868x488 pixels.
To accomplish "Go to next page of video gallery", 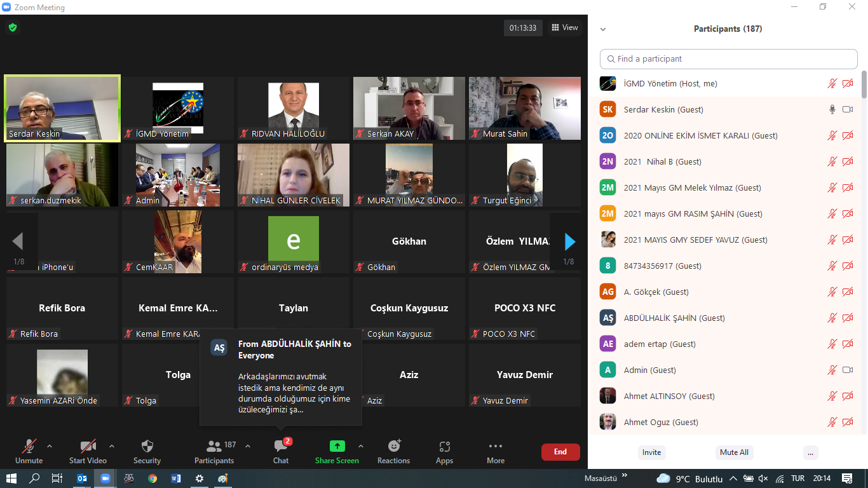I will [x=569, y=241].
